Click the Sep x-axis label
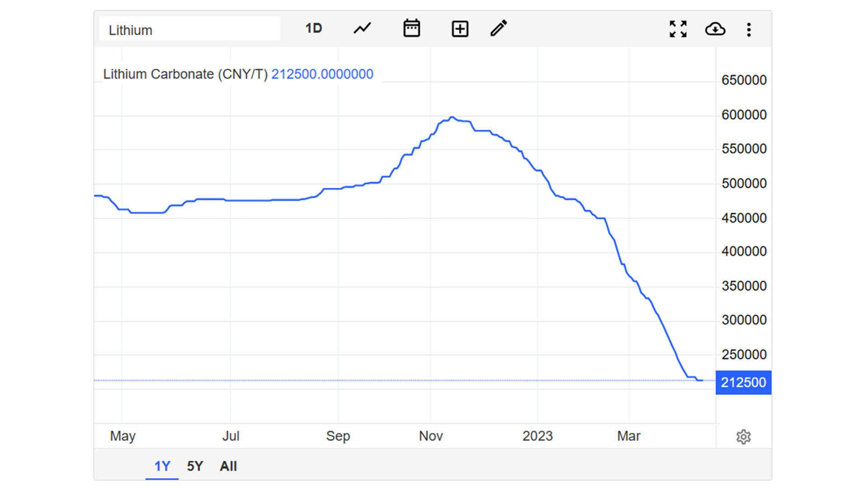Image resolution: width=868 pixels, height=488 pixels. (x=338, y=436)
